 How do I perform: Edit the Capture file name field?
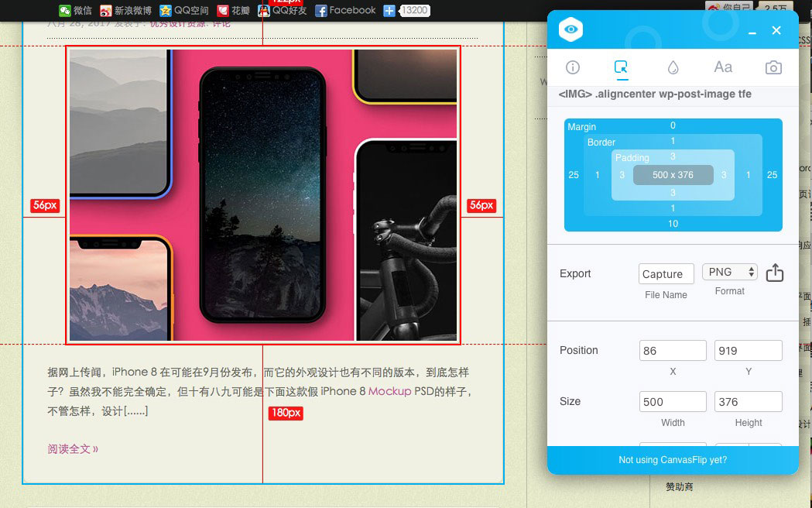(x=666, y=274)
